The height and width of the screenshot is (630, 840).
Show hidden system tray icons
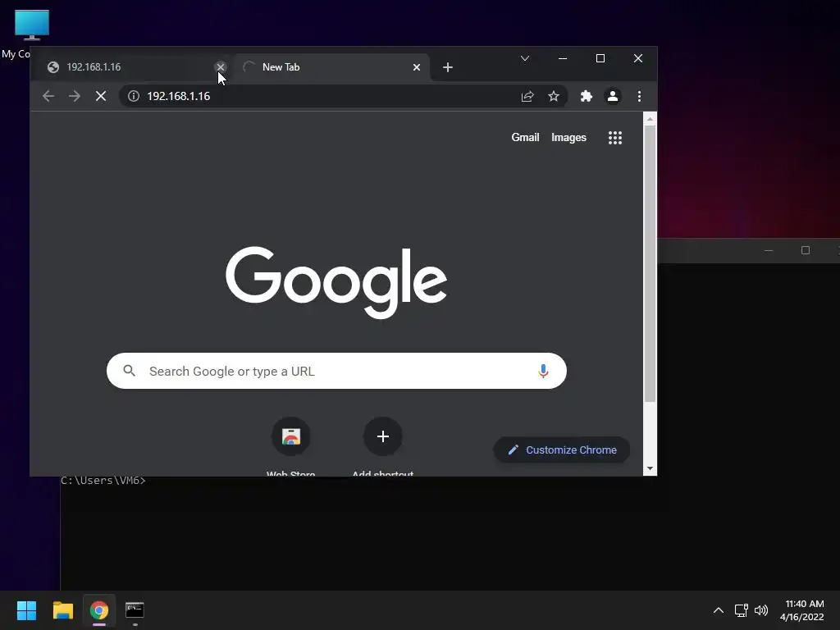click(719, 610)
